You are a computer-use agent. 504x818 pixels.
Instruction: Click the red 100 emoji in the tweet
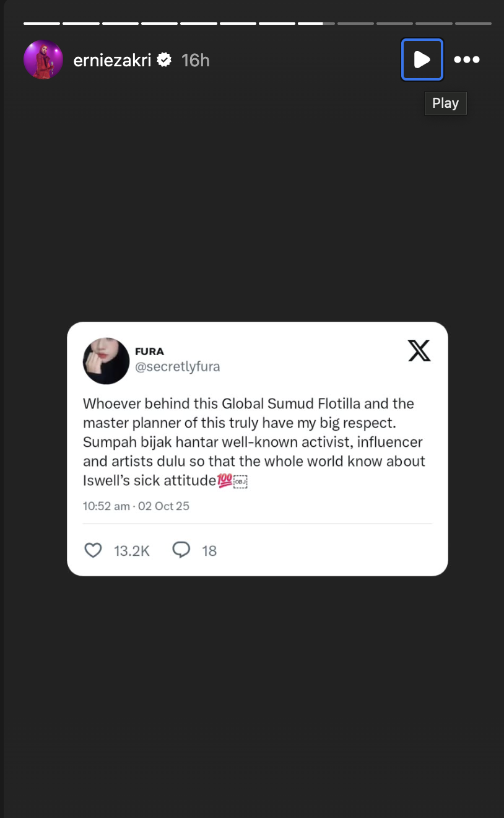pos(225,480)
